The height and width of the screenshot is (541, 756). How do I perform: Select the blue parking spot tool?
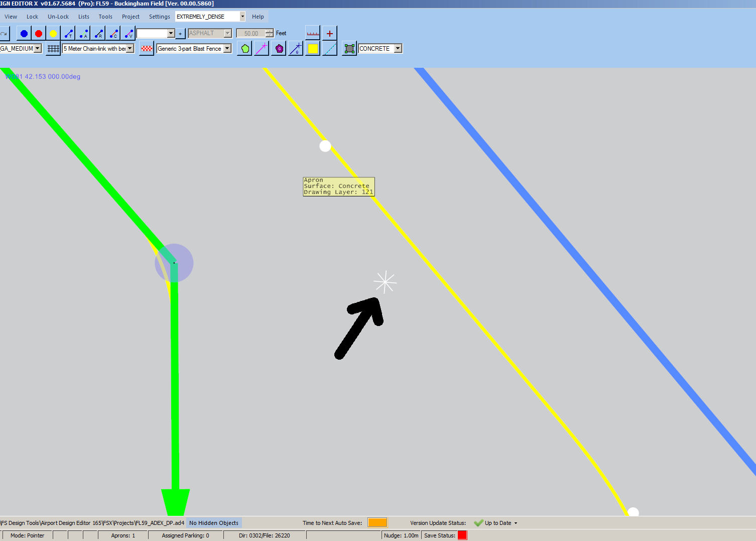point(24,33)
